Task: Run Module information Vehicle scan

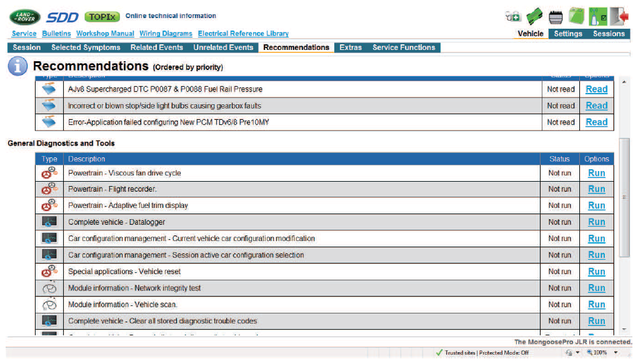Action: [x=596, y=305]
